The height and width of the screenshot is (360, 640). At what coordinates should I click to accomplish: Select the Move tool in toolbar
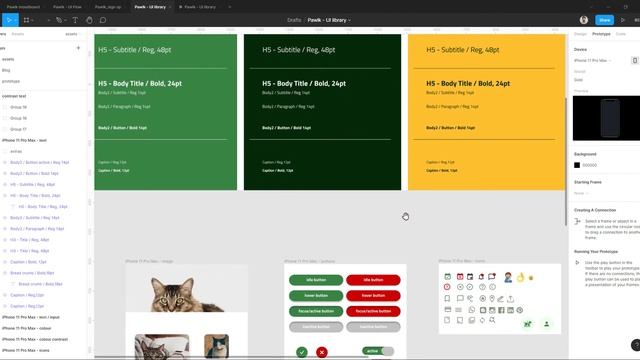[8, 20]
